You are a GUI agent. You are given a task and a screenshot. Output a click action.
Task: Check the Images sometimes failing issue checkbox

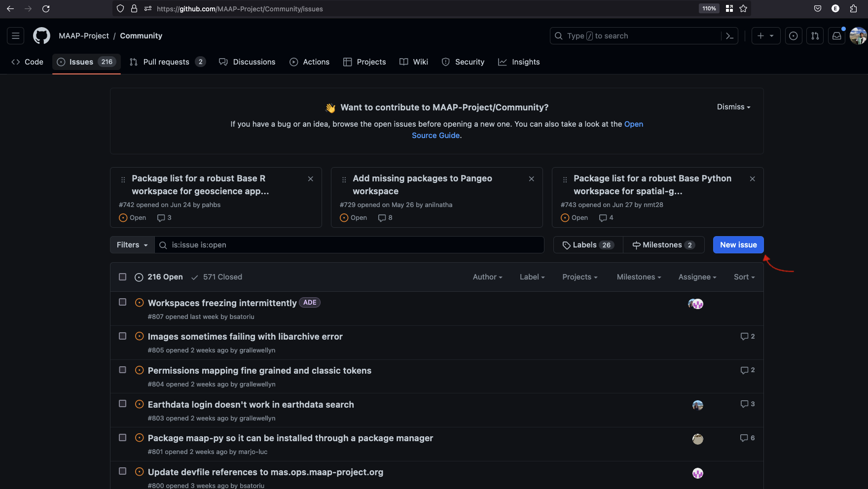coord(123,336)
